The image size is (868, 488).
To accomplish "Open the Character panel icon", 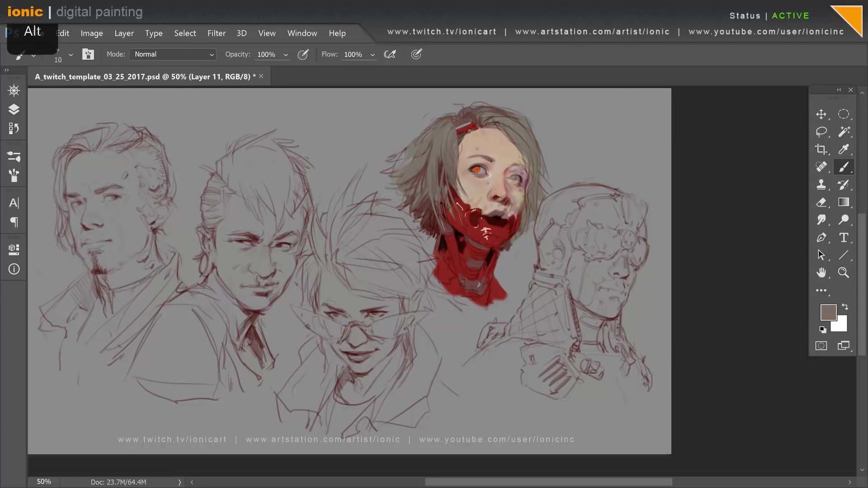I will coord(14,203).
